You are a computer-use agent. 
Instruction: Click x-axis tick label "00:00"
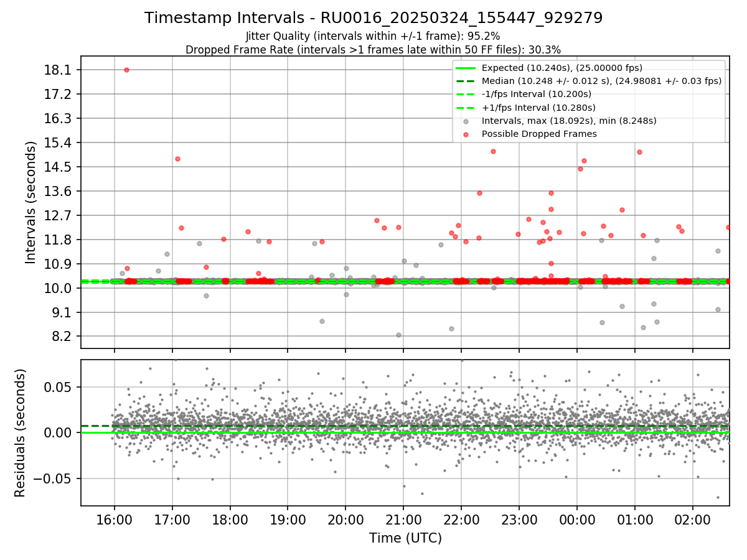coord(577,519)
